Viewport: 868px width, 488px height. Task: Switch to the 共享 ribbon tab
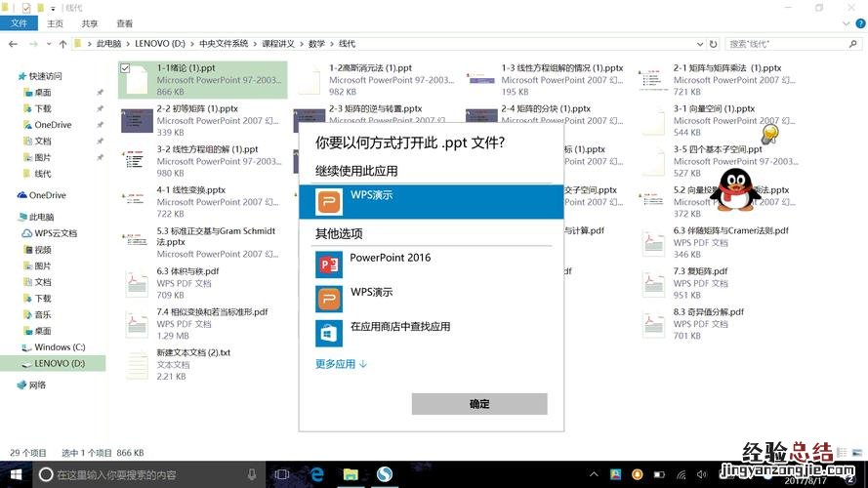coord(90,23)
